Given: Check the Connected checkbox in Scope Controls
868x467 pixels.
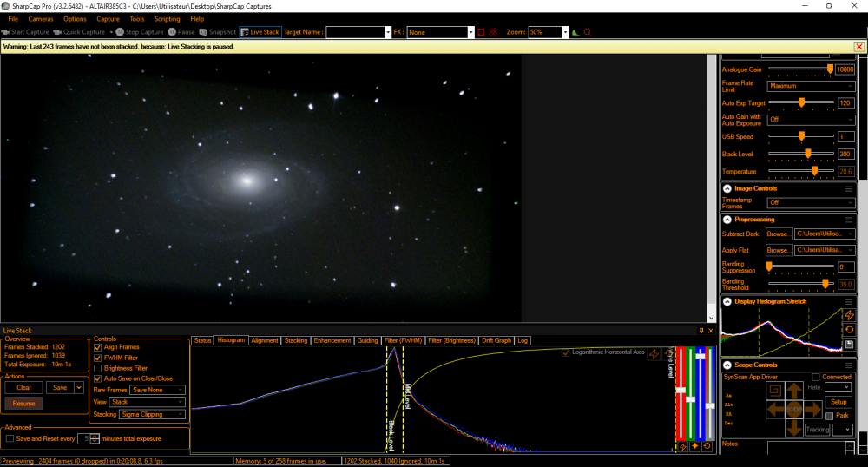Looking at the screenshot, I should pos(815,377).
